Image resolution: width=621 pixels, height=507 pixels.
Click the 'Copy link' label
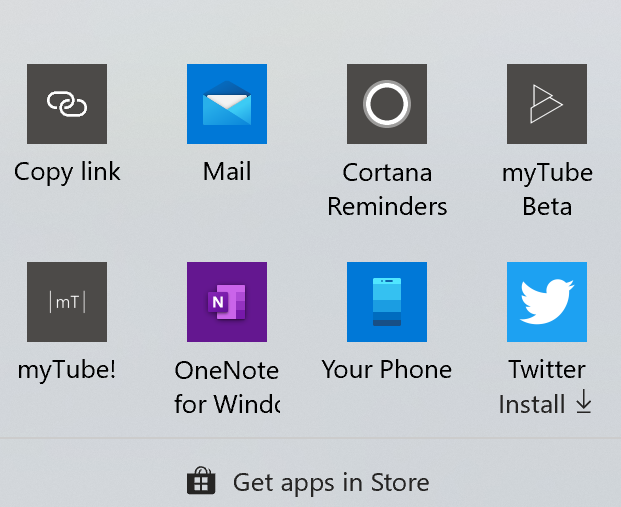pos(67,172)
